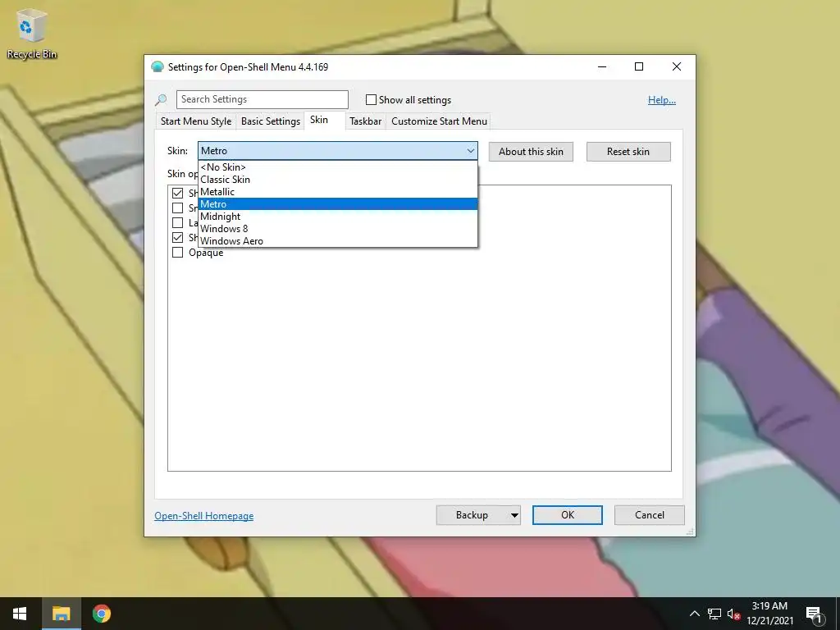The width and height of the screenshot is (840, 630).
Task: Click the muted volume tray icon
Action: 733,614
